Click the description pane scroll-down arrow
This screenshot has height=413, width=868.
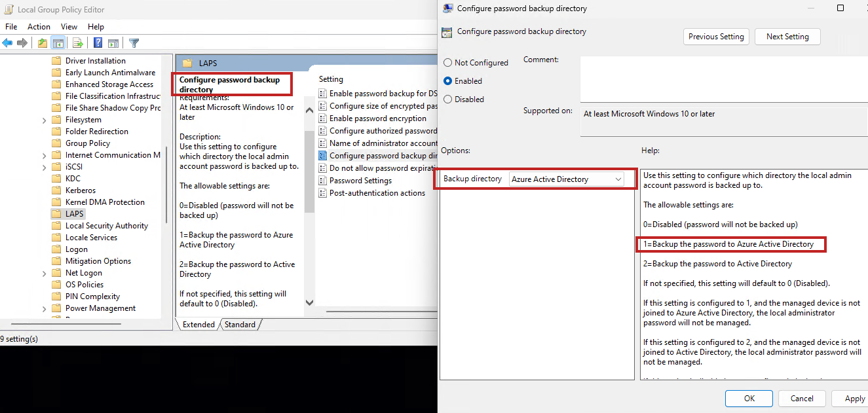309,302
